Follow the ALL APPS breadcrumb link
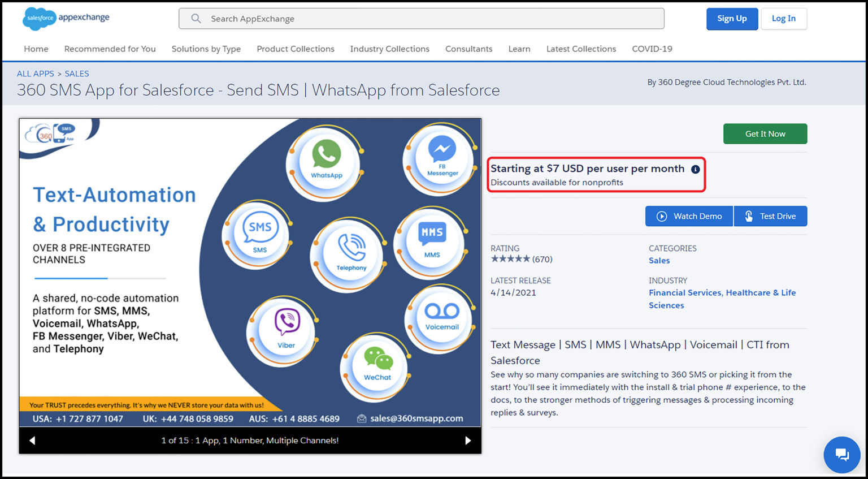This screenshot has width=868, height=479. point(36,74)
